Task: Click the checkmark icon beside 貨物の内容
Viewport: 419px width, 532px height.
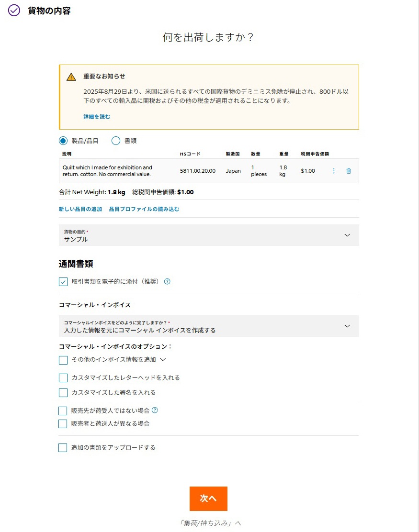Action: coord(14,11)
